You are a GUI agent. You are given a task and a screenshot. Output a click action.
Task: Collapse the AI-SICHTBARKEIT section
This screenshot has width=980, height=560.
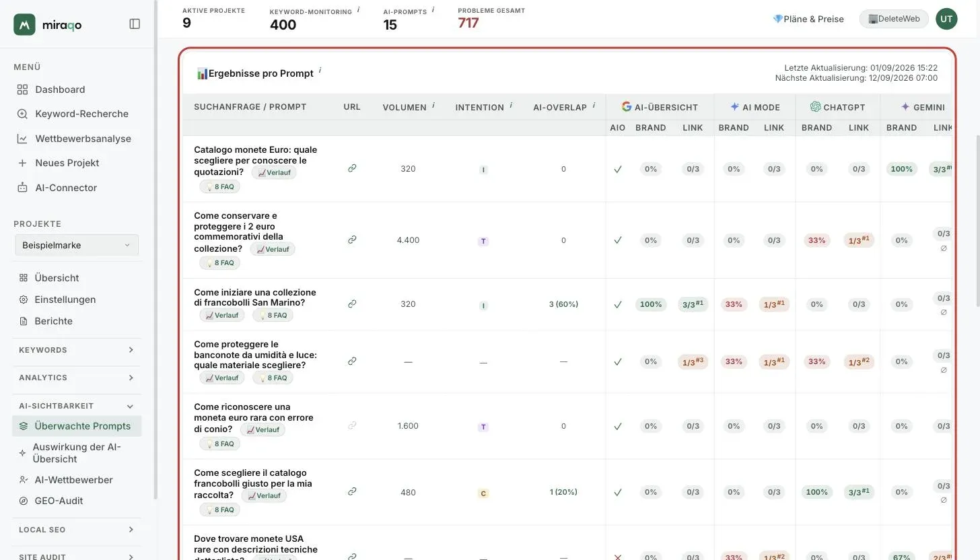click(x=77, y=406)
